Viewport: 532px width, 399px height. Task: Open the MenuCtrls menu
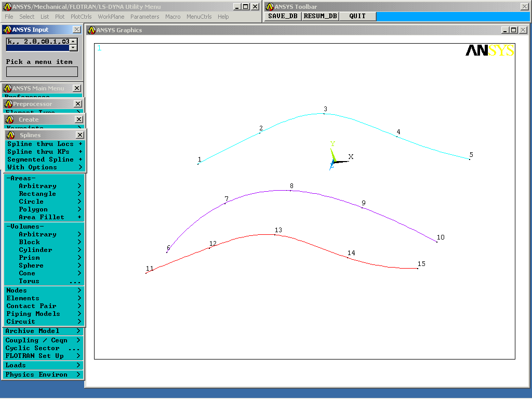coord(199,17)
